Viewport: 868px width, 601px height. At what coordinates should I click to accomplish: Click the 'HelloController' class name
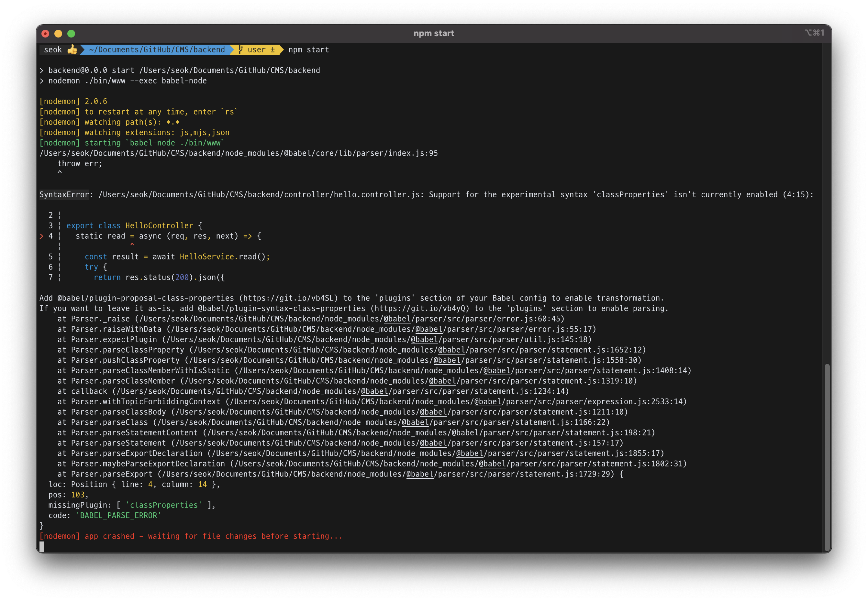(159, 225)
